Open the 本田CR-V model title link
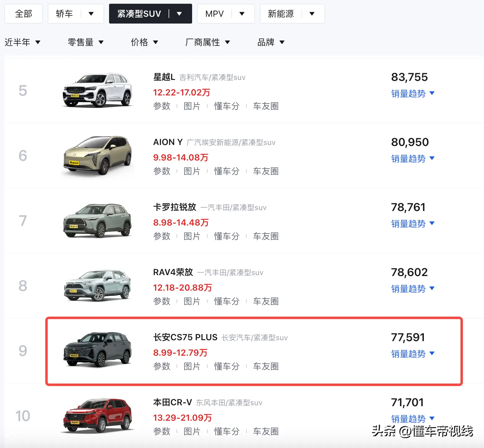484x448 pixels. pos(173,402)
